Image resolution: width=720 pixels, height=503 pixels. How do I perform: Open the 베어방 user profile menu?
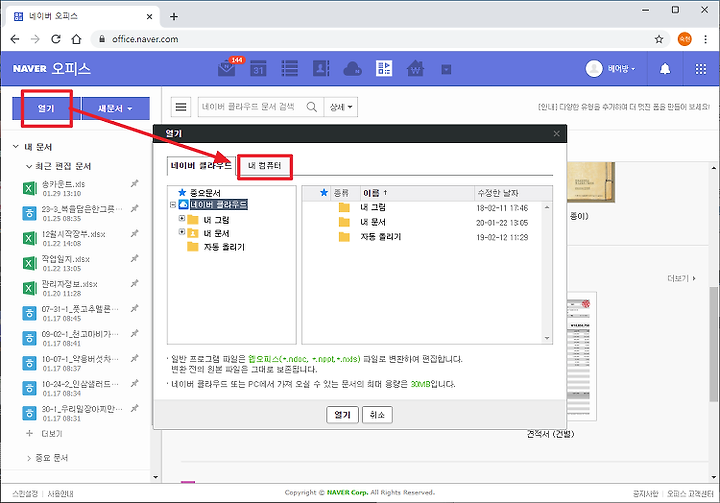(611, 69)
